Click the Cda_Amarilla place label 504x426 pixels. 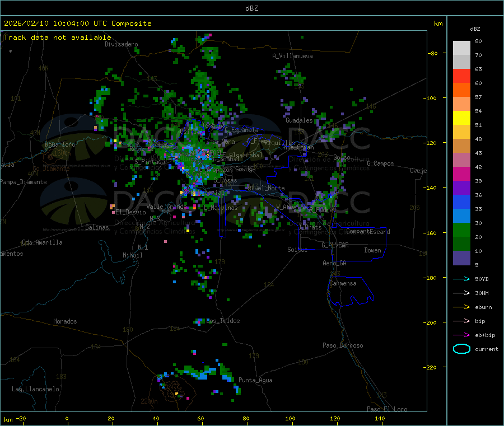pos(42,242)
